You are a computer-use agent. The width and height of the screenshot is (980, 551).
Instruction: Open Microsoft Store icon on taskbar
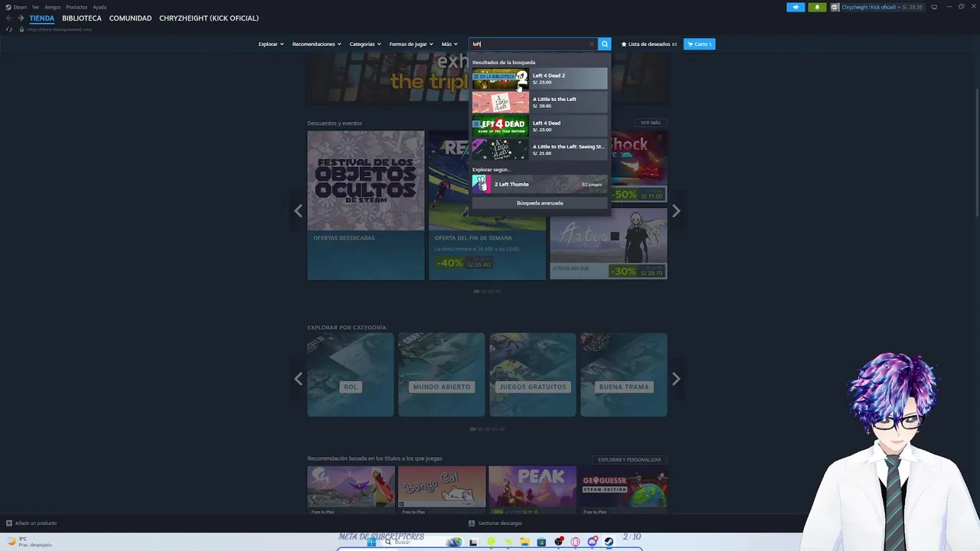541,542
